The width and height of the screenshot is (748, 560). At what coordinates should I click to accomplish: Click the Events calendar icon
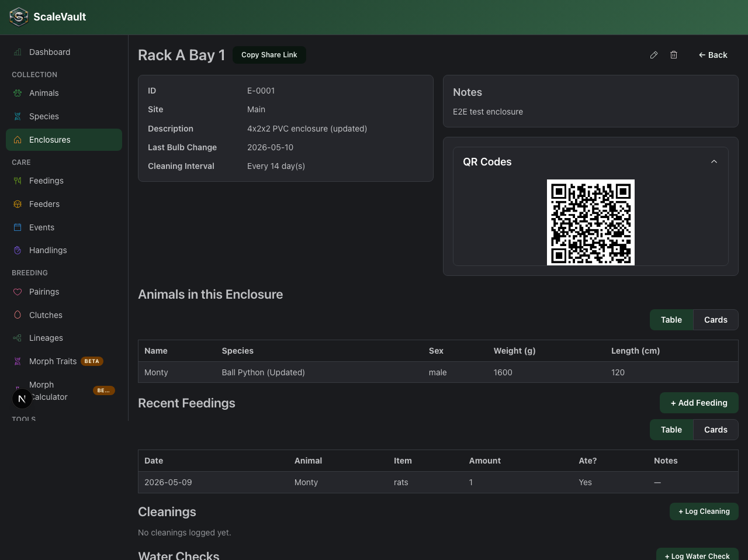[x=18, y=227]
